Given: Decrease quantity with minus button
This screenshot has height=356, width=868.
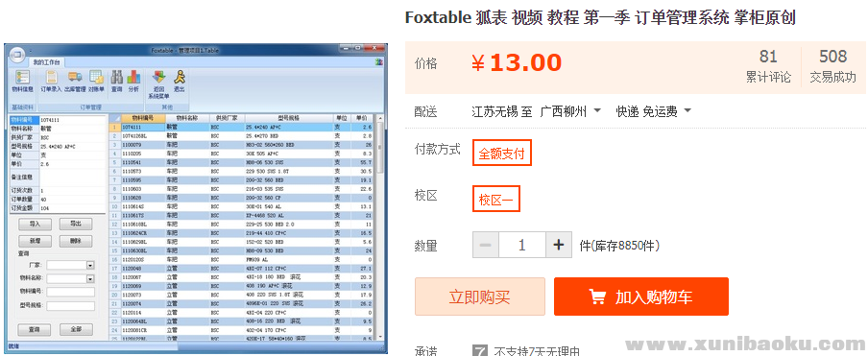Looking at the screenshot, I should [x=486, y=245].
